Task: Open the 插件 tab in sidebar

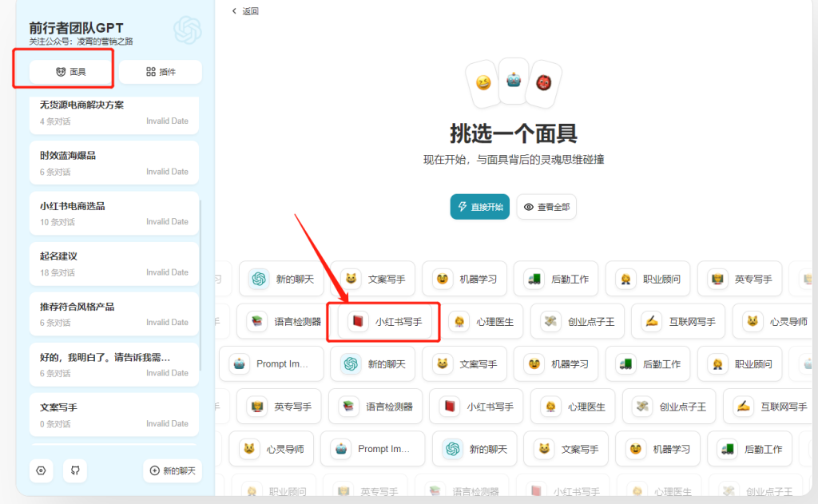Action: pyautogui.click(x=161, y=72)
